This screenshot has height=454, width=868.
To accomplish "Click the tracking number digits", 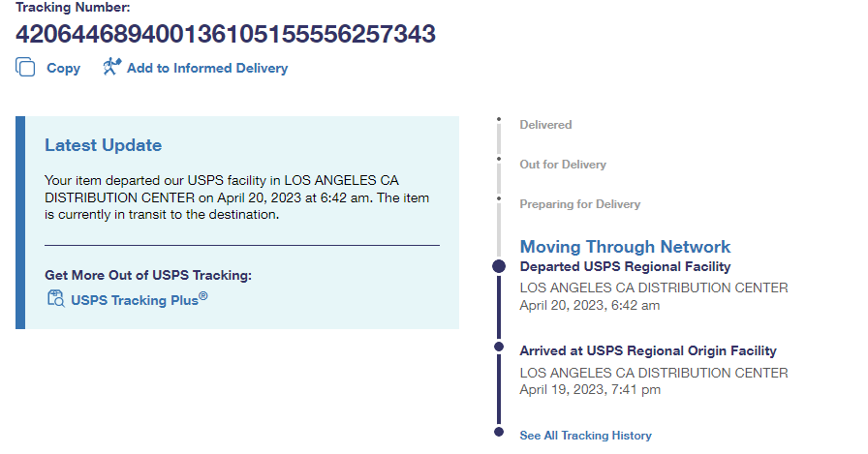I will coord(225,34).
